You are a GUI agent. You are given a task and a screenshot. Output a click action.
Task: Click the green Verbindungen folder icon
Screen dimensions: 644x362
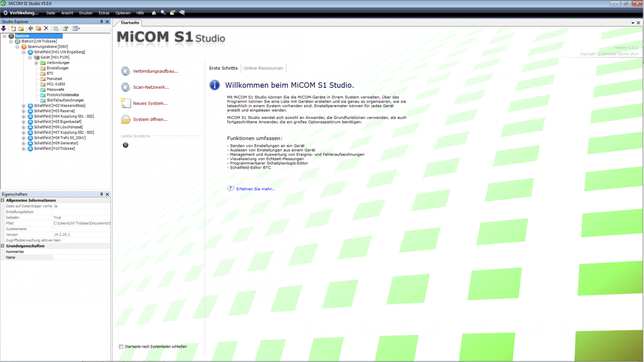point(43,63)
